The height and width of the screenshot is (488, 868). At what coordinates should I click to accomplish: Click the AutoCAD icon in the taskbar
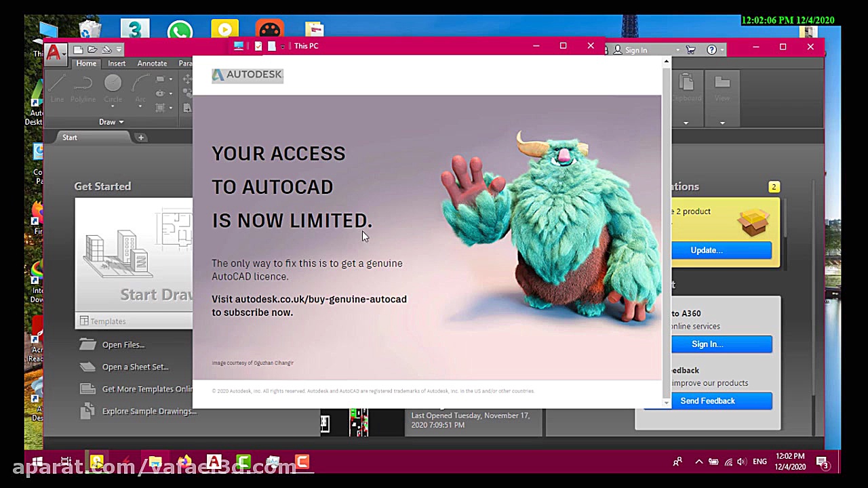214,462
